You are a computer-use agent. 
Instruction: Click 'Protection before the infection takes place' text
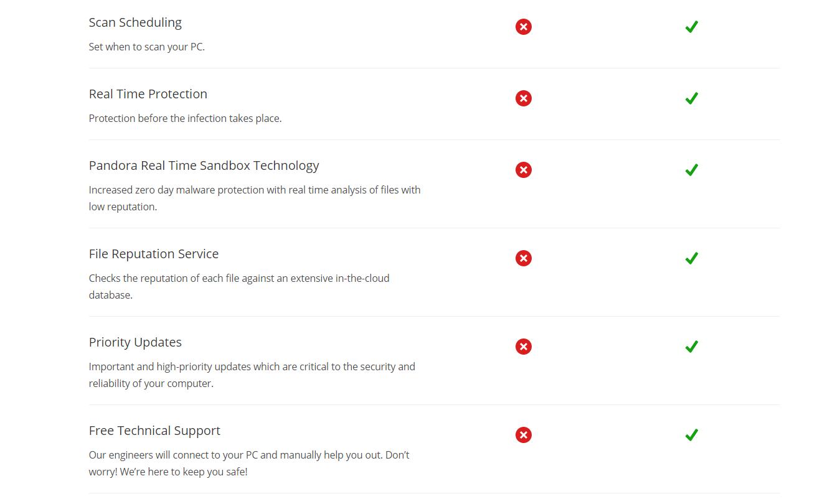pyautogui.click(x=185, y=118)
